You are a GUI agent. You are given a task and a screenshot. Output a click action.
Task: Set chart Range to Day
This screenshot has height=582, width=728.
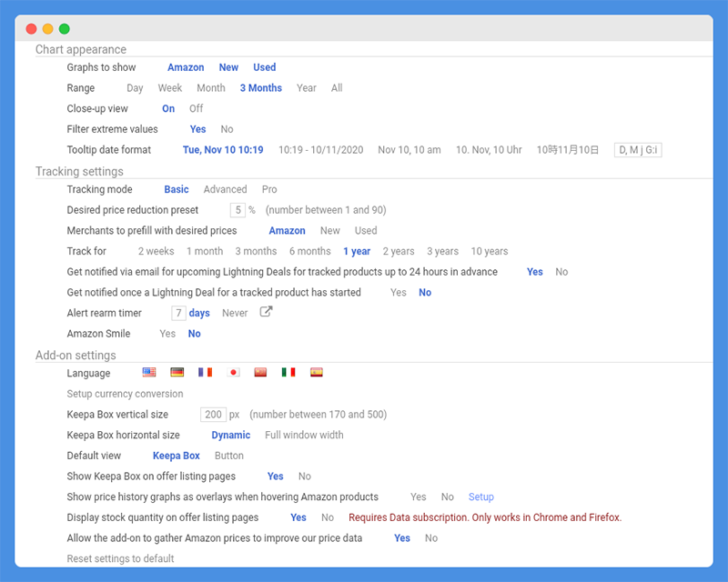pyautogui.click(x=135, y=88)
